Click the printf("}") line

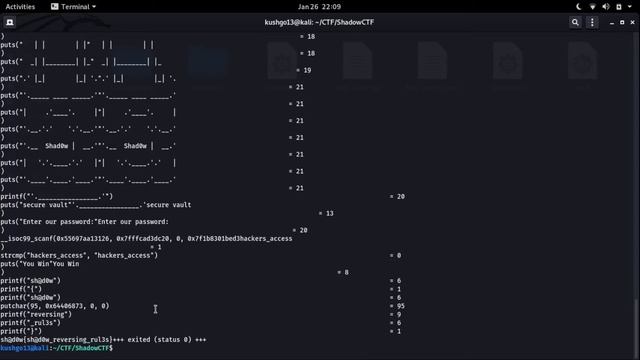(21, 331)
